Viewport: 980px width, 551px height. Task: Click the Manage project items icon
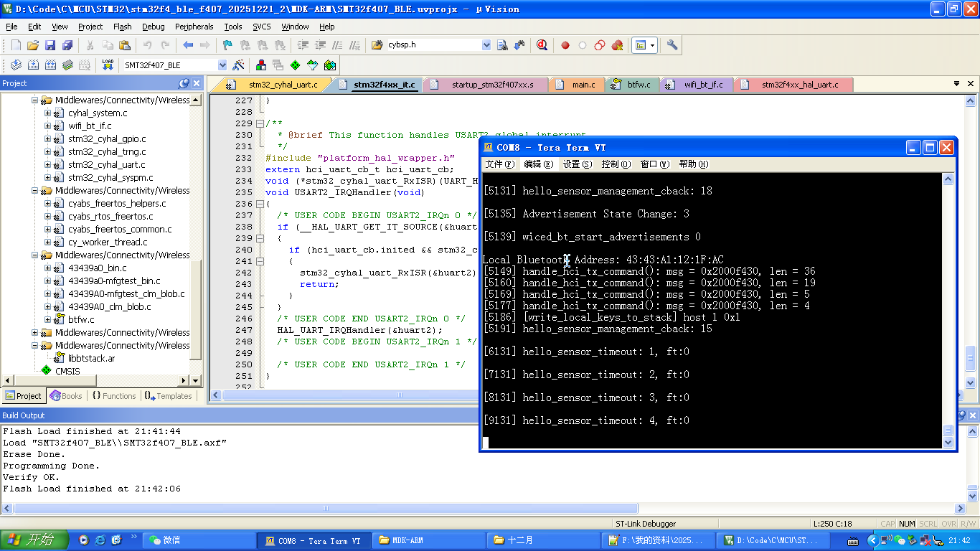[x=261, y=65]
